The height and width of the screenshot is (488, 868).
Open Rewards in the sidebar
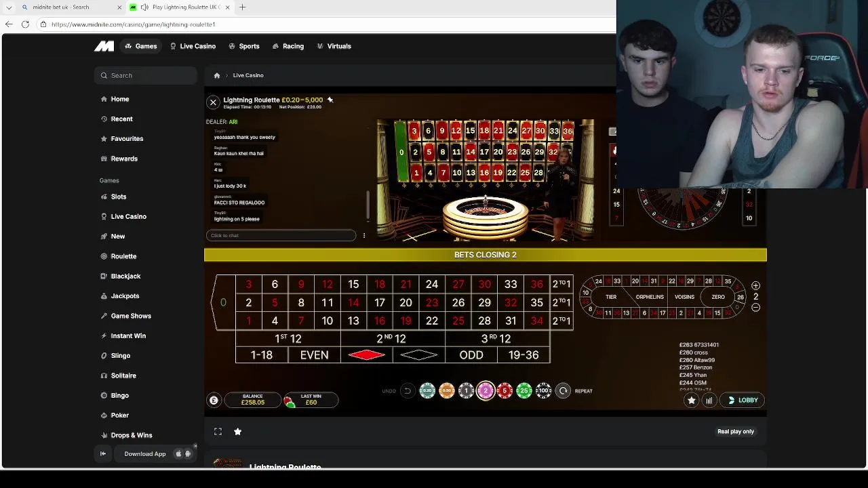119,159
